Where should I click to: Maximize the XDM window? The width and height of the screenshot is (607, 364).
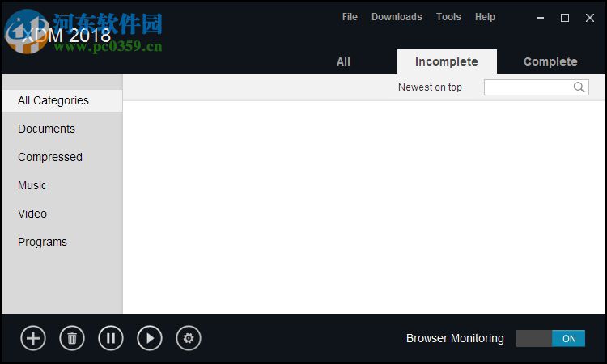(565, 18)
